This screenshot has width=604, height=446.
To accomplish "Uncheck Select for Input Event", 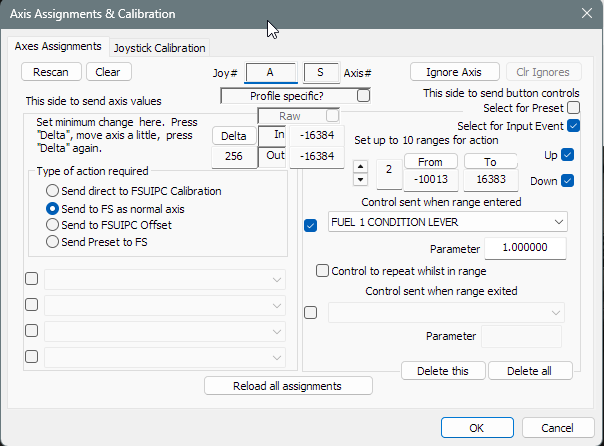I will pos(574,126).
